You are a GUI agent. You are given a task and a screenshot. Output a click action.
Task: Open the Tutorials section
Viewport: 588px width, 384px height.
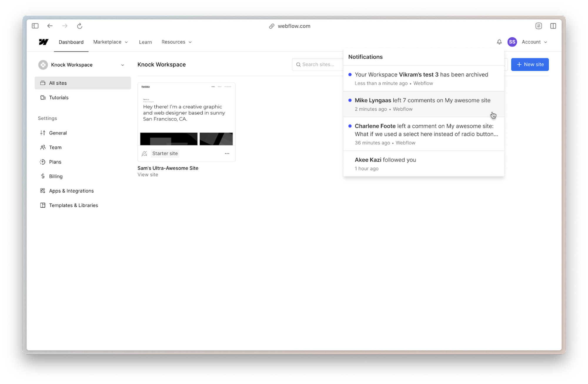59,97
